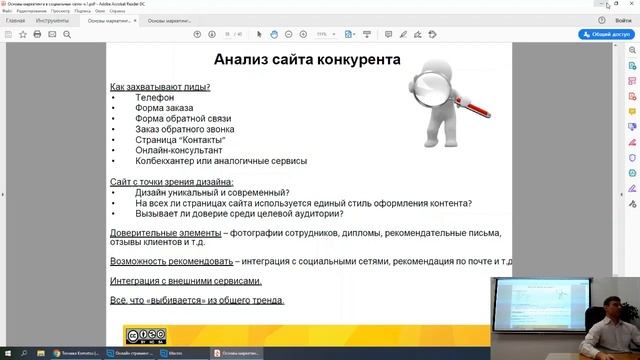Click the grayed-out Save file icon
Viewport: 640px width, 360px height.
click(8, 35)
